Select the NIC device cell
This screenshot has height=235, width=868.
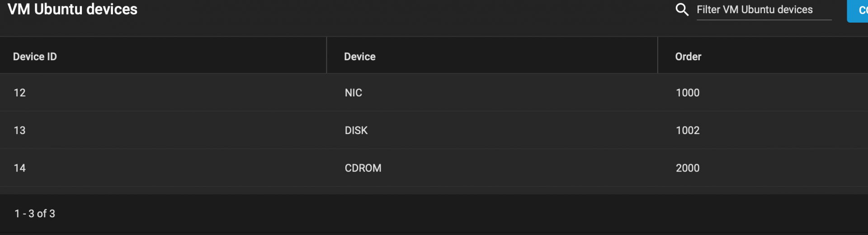click(x=354, y=93)
